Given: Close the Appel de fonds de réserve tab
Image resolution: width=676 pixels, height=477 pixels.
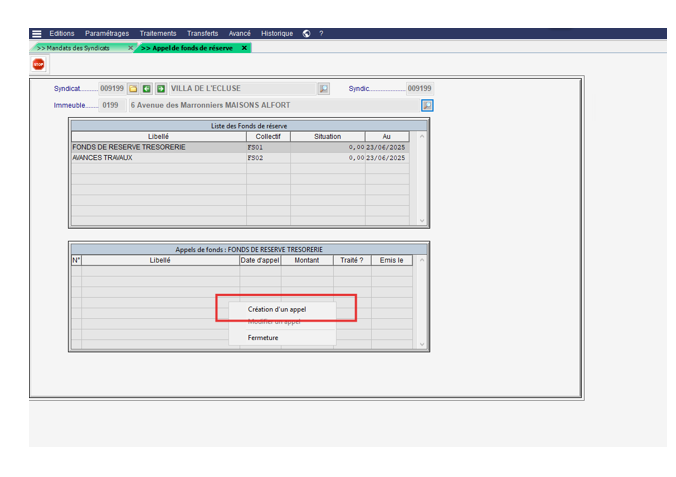Looking at the screenshot, I should (245, 47).
